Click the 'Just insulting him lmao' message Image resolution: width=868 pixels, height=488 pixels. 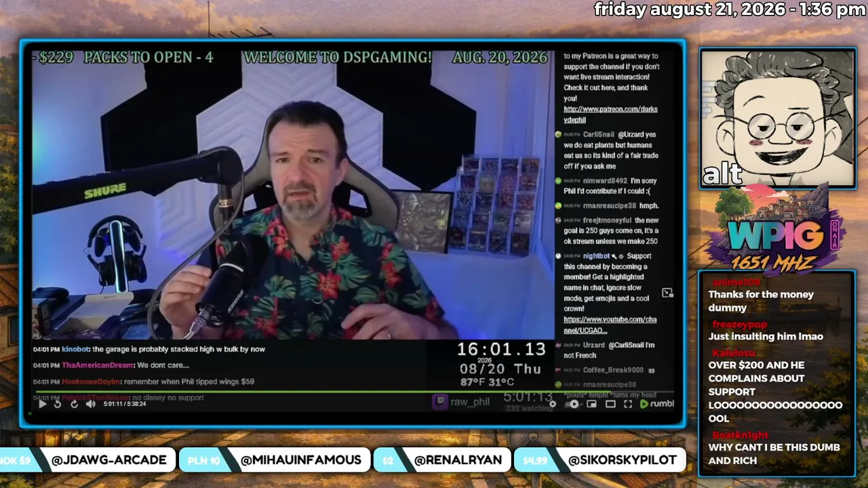coord(766,336)
